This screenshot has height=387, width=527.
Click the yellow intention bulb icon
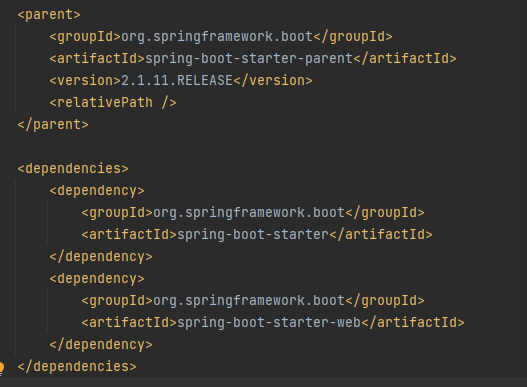pos(2,368)
